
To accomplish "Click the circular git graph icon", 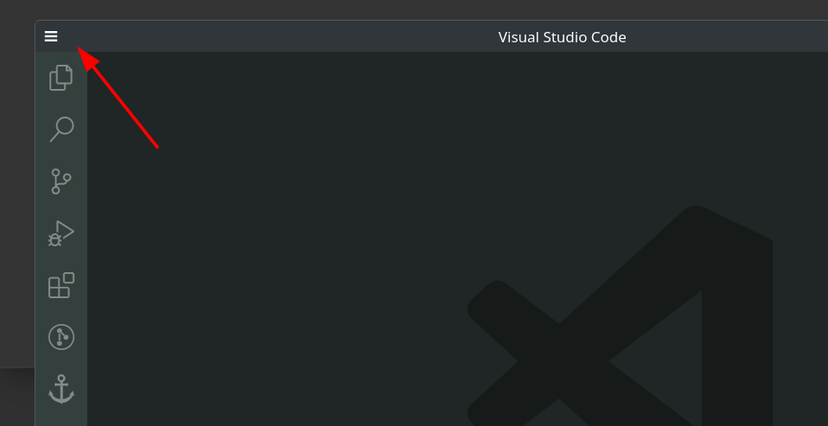I will pos(61,338).
